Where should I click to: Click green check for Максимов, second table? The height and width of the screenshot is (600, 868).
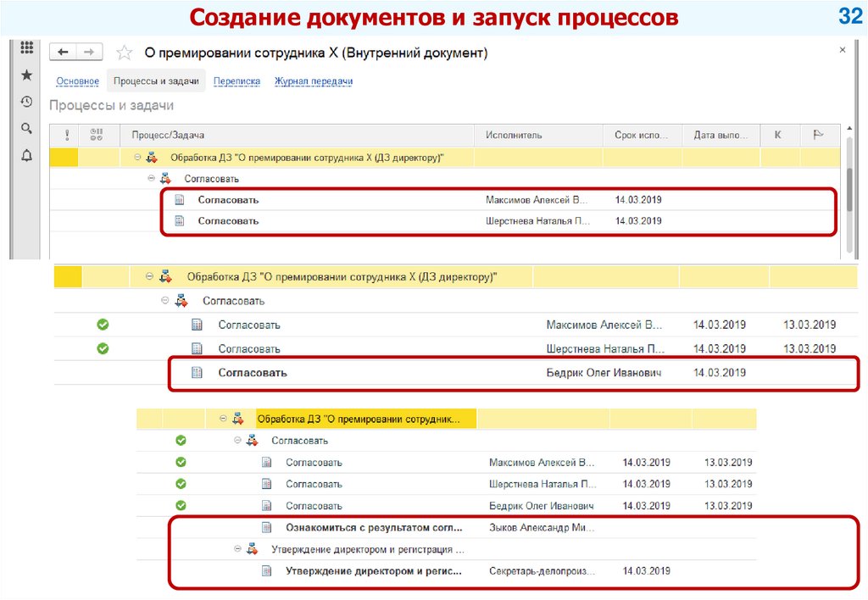coord(103,325)
